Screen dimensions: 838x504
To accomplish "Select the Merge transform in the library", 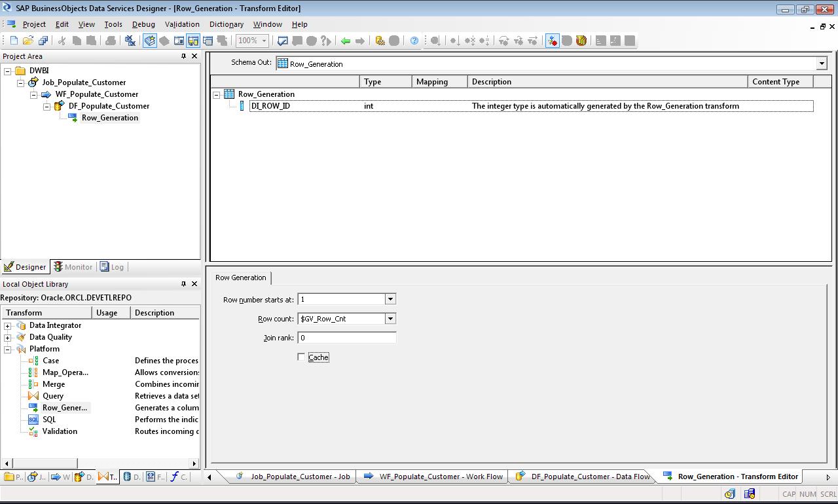I will pos(54,384).
